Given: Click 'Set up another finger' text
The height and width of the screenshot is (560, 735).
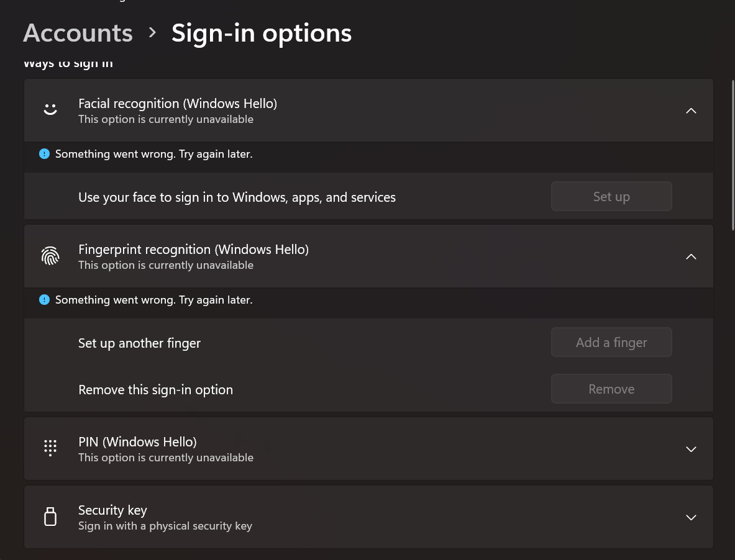Looking at the screenshot, I should pos(139,343).
